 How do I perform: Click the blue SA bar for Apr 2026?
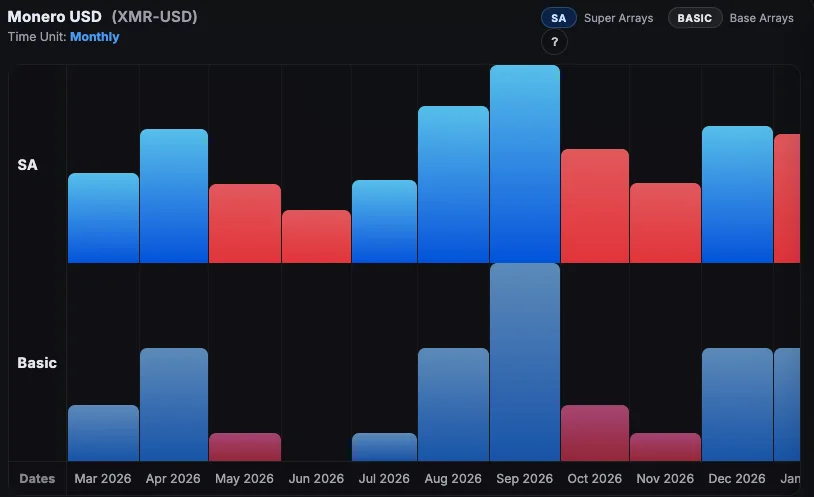click(174, 196)
